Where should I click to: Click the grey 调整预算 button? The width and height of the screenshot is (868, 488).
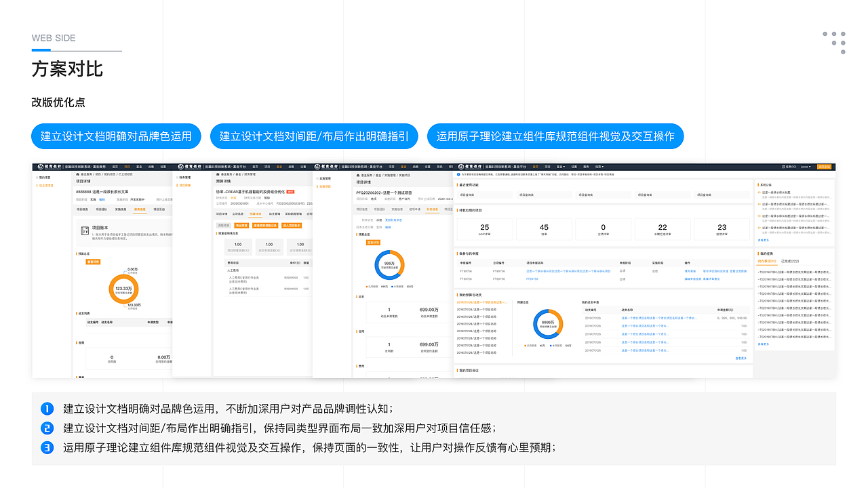(223, 225)
